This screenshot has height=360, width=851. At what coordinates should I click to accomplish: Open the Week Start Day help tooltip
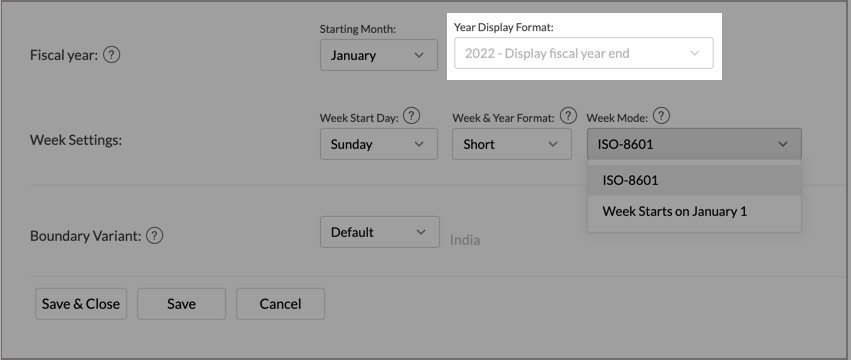tap(412, 116)
